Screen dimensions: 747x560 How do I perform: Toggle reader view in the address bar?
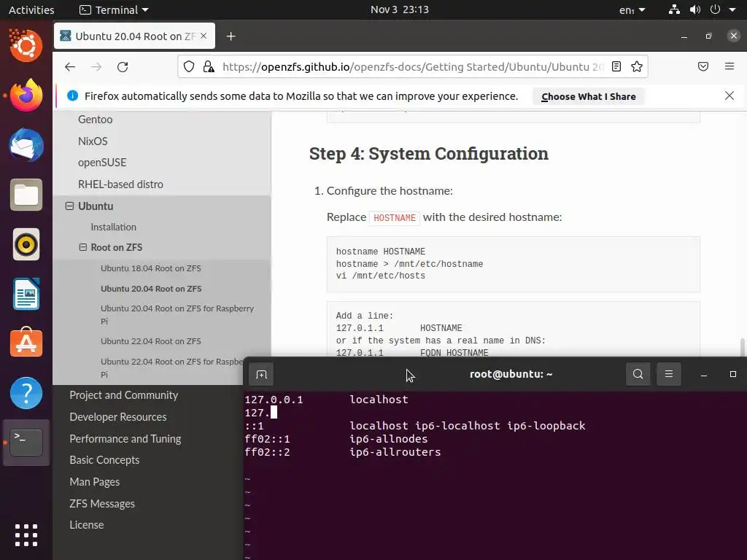(x=616, y=66)
